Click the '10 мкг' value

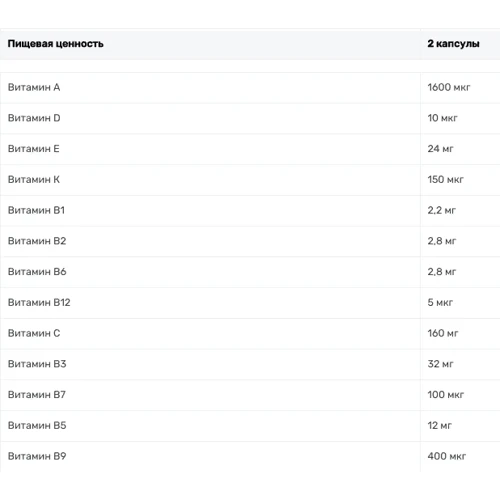[x=442, y=118]
